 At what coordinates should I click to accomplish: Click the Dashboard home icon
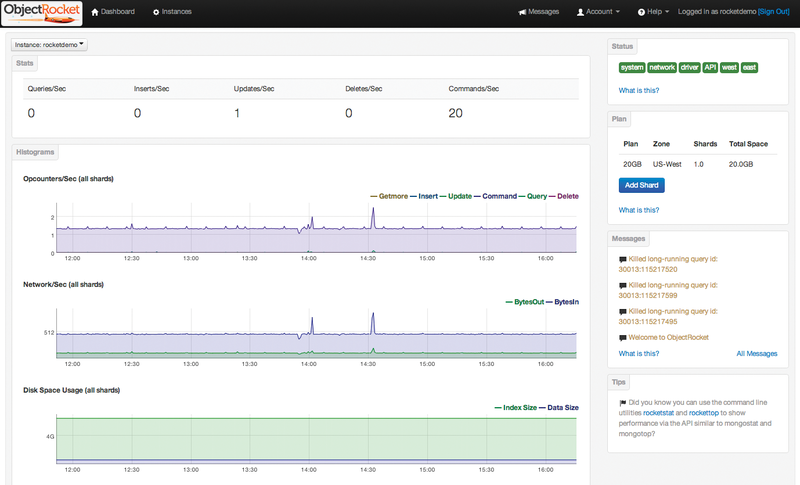pos(95,12)
